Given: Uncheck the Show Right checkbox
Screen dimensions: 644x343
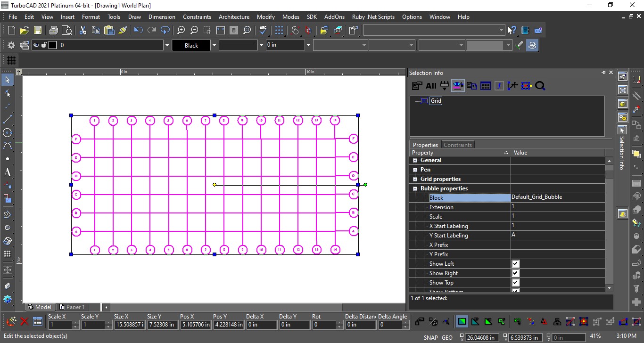Looking at the screenshot, I should point(515,273).
